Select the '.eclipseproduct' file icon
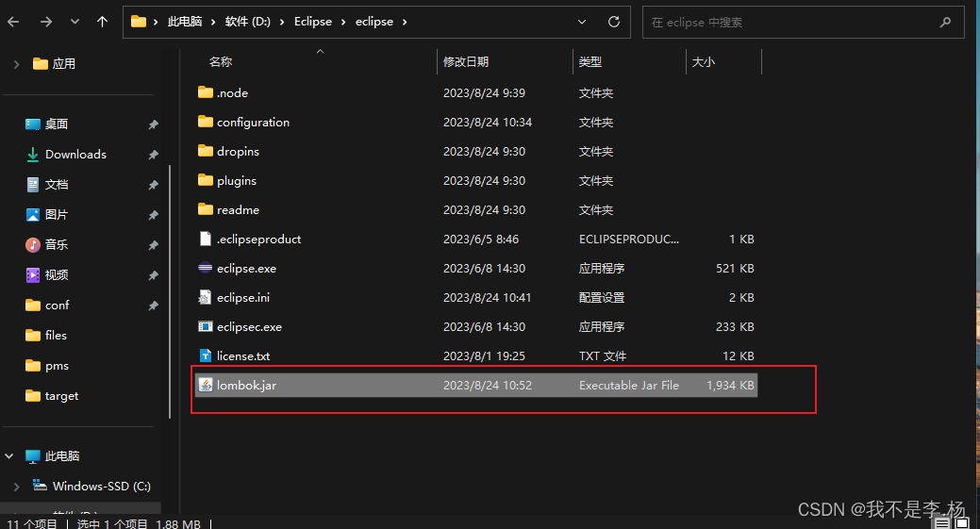 206,239
